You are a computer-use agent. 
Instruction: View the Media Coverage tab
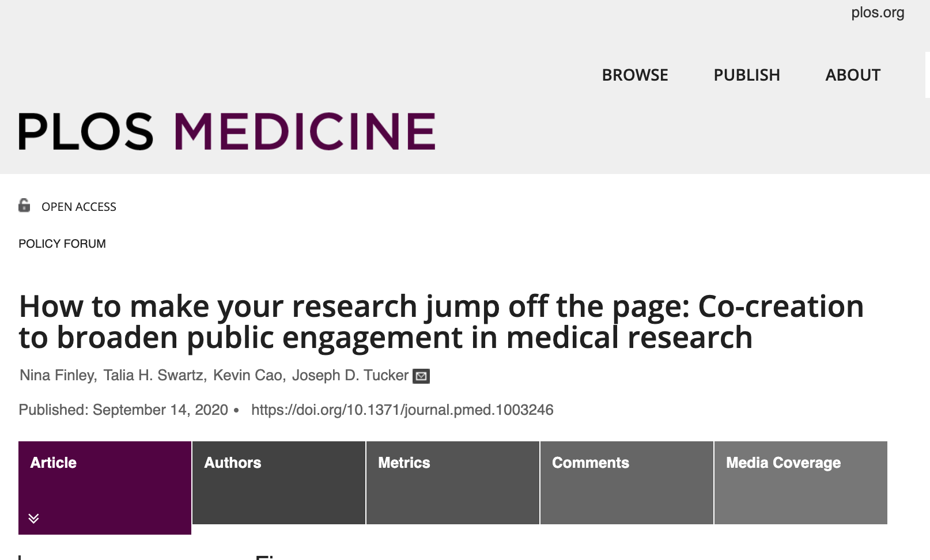tap(801, 482)
